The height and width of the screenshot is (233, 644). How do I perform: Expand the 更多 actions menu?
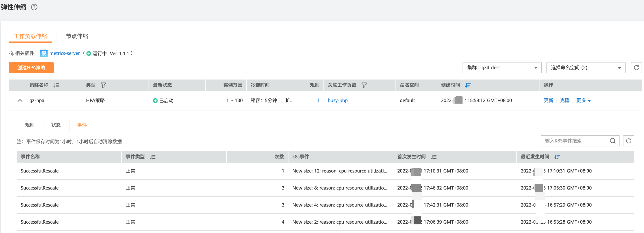[583, 101]
